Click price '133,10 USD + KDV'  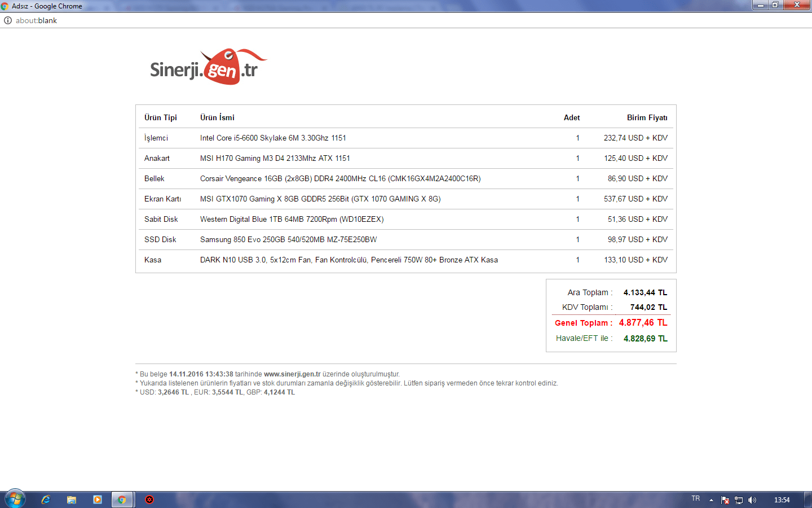click(x=636, y=260)
